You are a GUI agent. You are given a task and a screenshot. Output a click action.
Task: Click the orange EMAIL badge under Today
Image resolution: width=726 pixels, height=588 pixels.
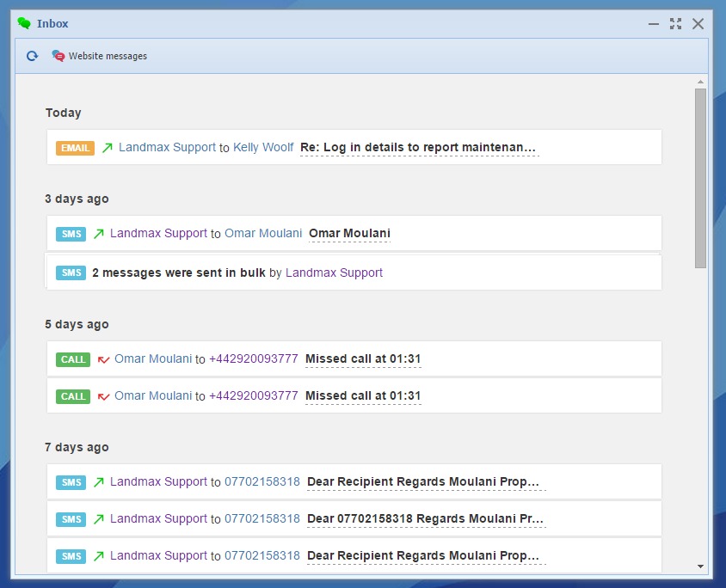click(x=75, y=148)
